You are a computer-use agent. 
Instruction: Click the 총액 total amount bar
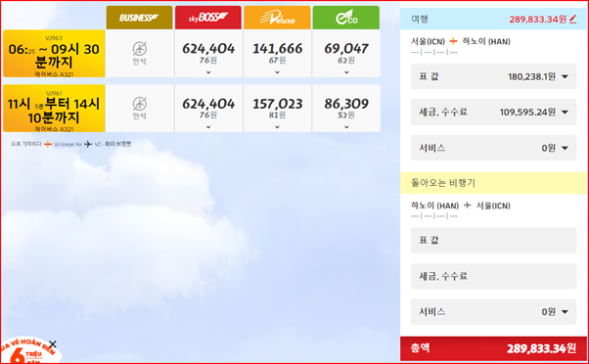click(x=494, y=348)
